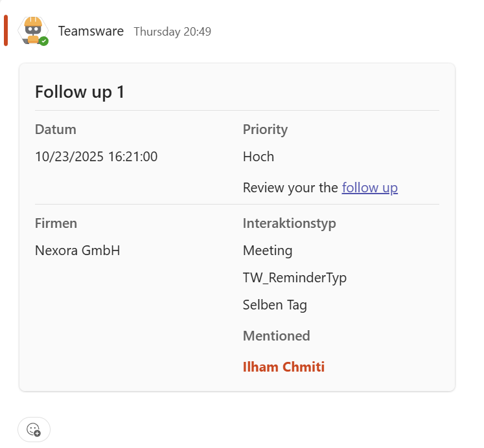Screen dimensions: 484x448
Task: Click the Mentioned field label
Action: click(276, 336)
